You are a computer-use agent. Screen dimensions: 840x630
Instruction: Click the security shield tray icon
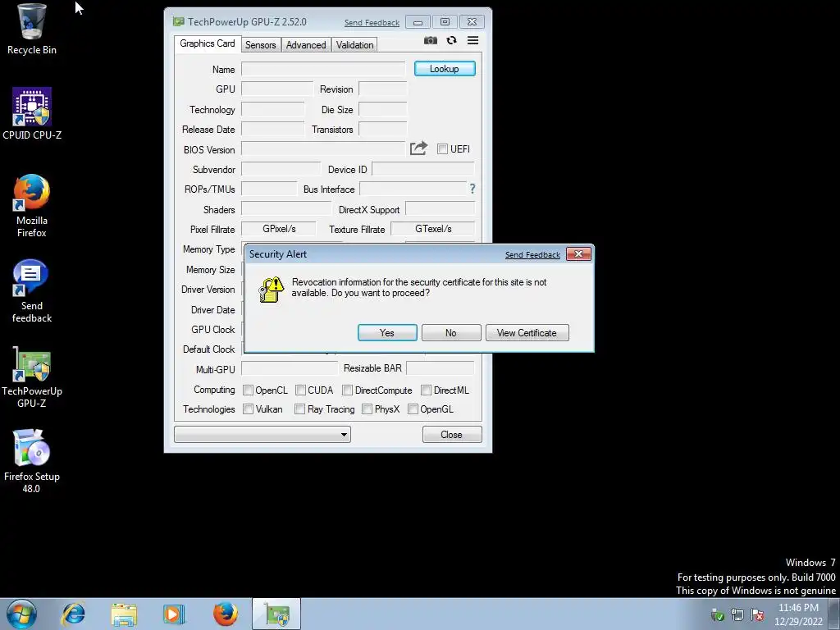pos(717,614)
